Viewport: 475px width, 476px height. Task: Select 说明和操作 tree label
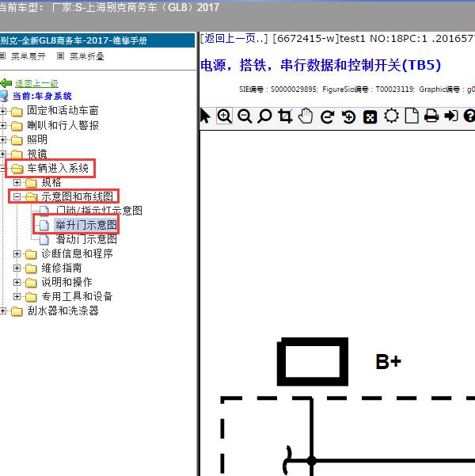click(x=66, y=282)
